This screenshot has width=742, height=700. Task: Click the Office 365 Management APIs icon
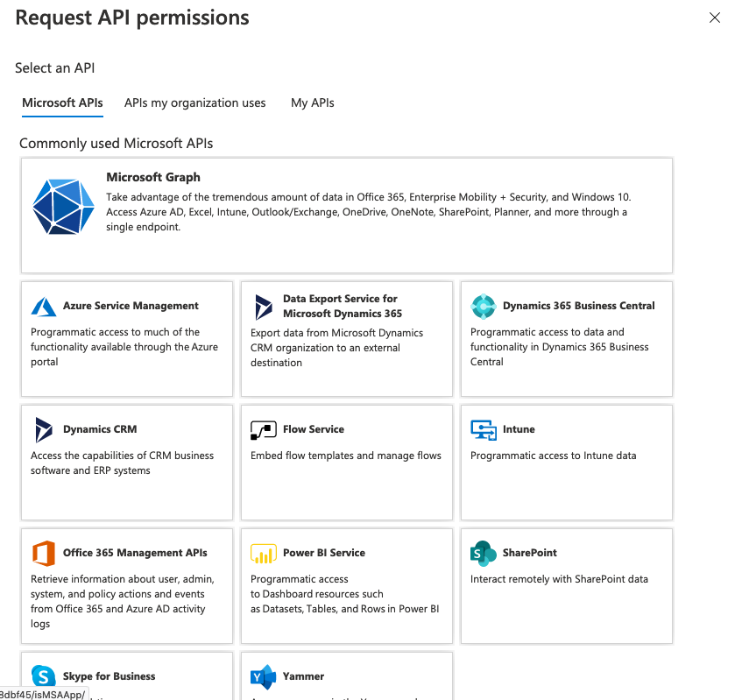pyautogui.click(x=44, y=554)
